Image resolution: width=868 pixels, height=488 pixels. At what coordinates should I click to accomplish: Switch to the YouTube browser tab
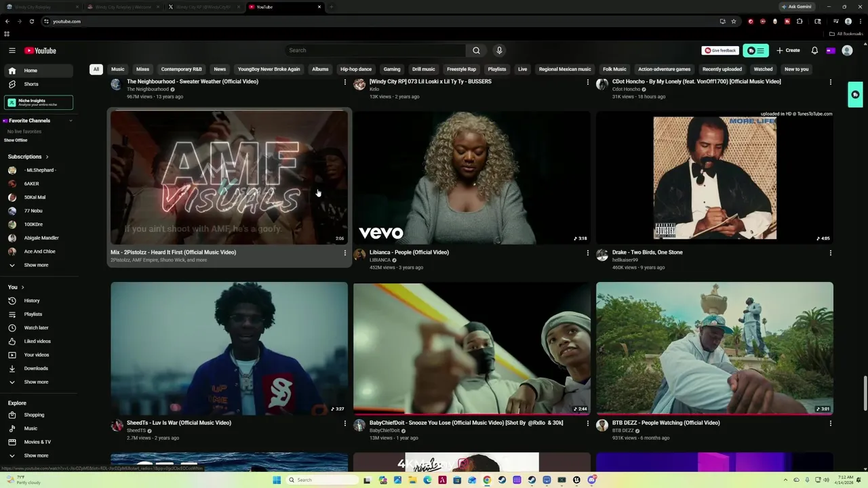(x=285, y=7)
